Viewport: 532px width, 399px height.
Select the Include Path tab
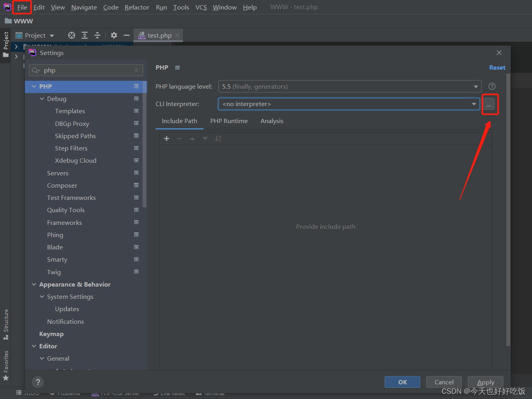click(x=179, y=121)
